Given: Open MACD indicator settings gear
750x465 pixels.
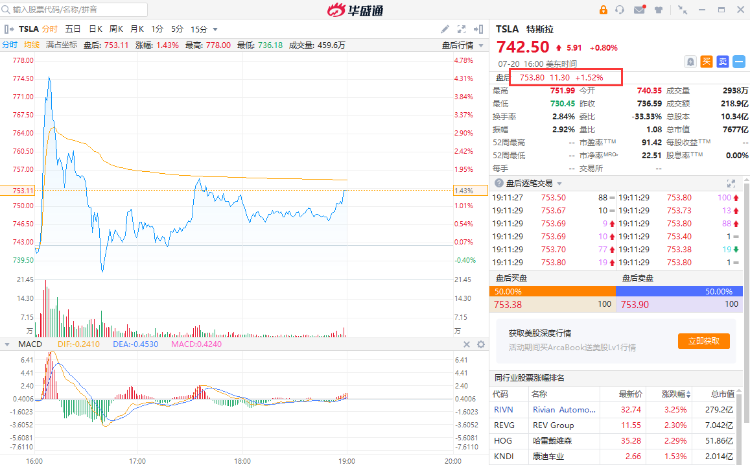Looking at the screenshot, I should tap(481, 344).
